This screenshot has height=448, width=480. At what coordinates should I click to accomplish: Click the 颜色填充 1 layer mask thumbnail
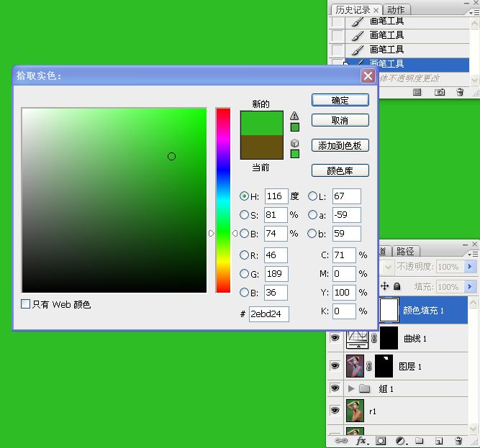point(389,310)
